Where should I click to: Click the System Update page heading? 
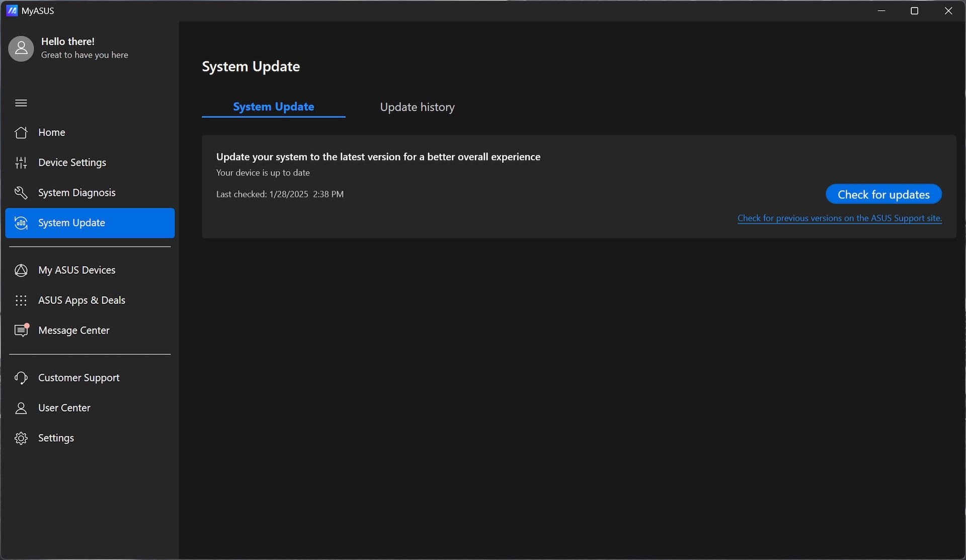click(x=251, y=66)
